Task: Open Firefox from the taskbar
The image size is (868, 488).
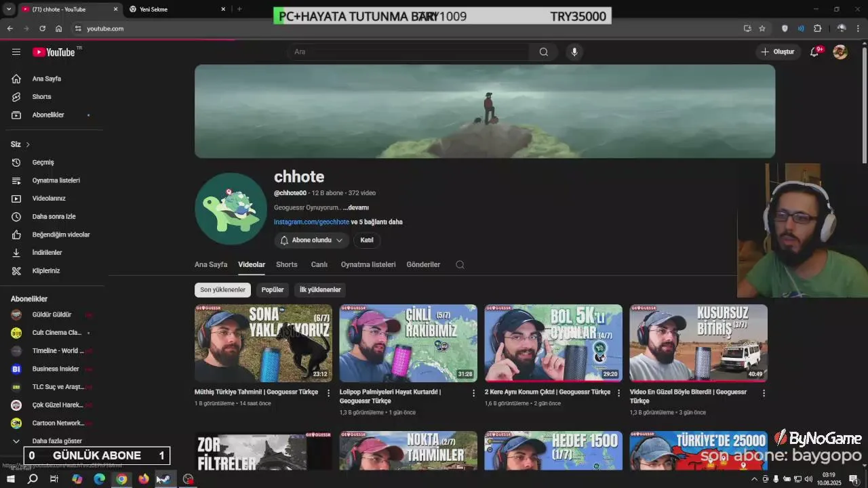Action: (144, 479)
